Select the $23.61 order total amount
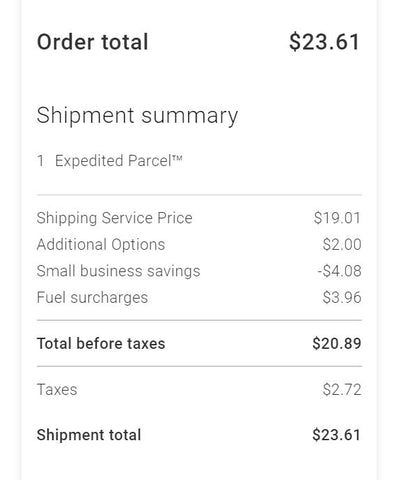403x480 pixels. pyautogui.click(x=325, y=42)
